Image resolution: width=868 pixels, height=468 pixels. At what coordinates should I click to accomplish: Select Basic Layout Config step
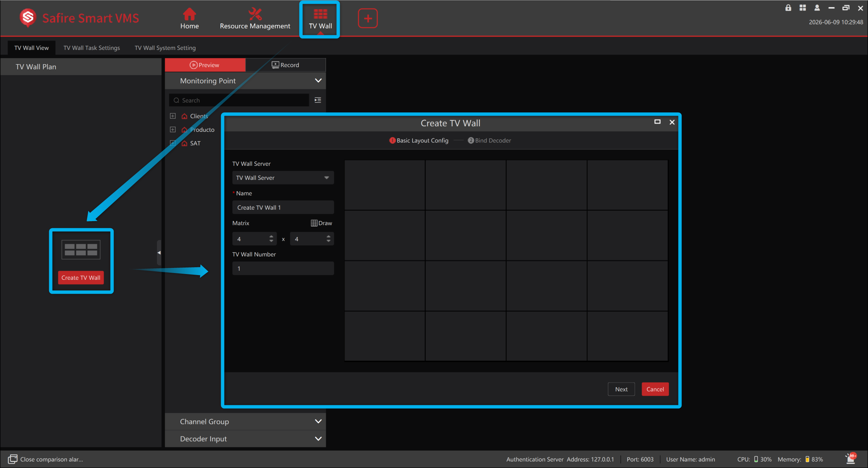click(419, 140)
